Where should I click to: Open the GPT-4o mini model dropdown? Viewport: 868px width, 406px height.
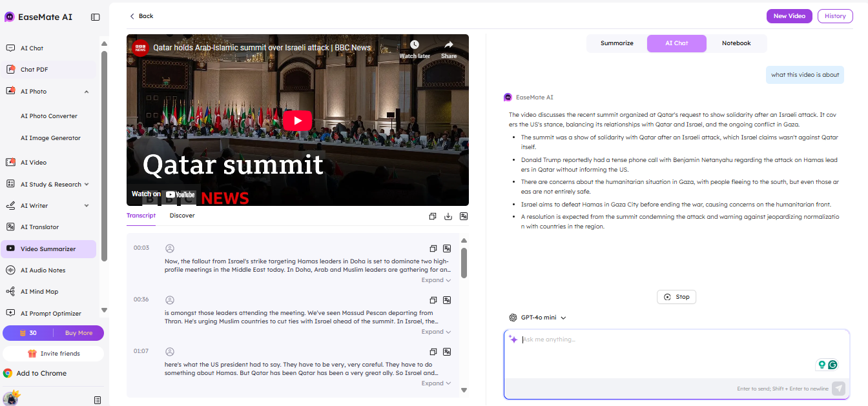537,318
